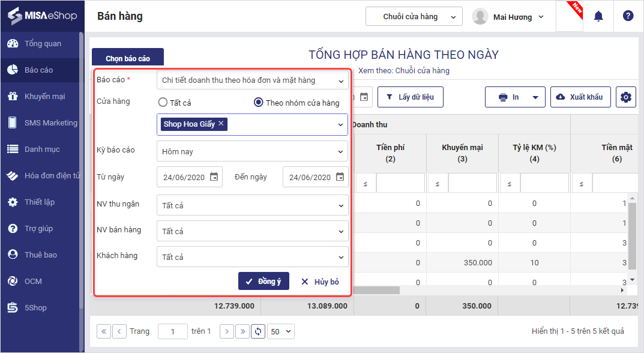Screen dimensions: 644x353
Task: Open Kỳ báo cáo dropdown
Action: click(253, 151)
